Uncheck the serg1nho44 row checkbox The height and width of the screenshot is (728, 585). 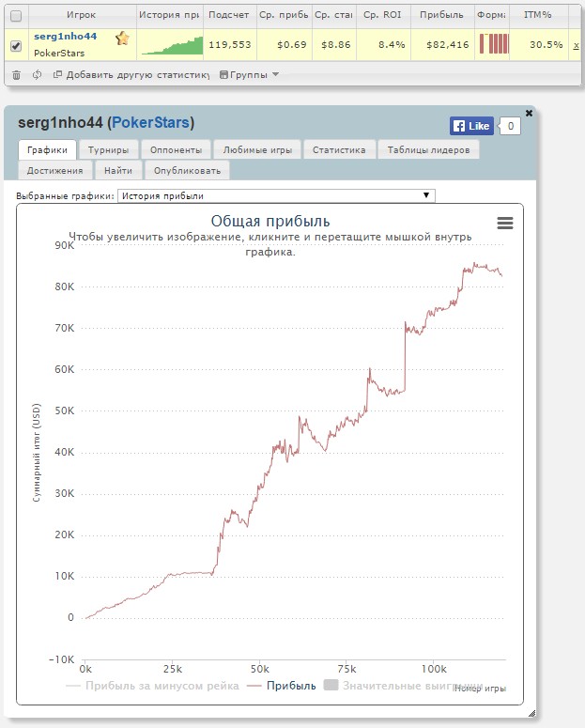16,45
